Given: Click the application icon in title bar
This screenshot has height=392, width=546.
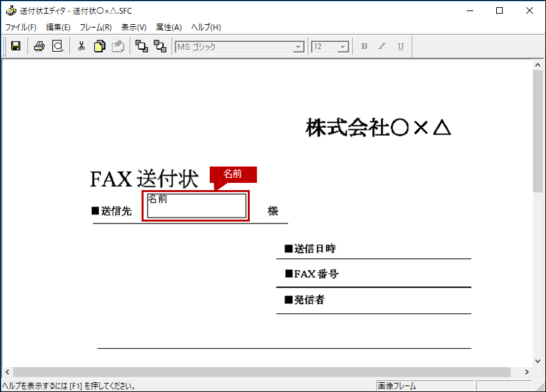Looking at the screenshot, I should (11, 10).
